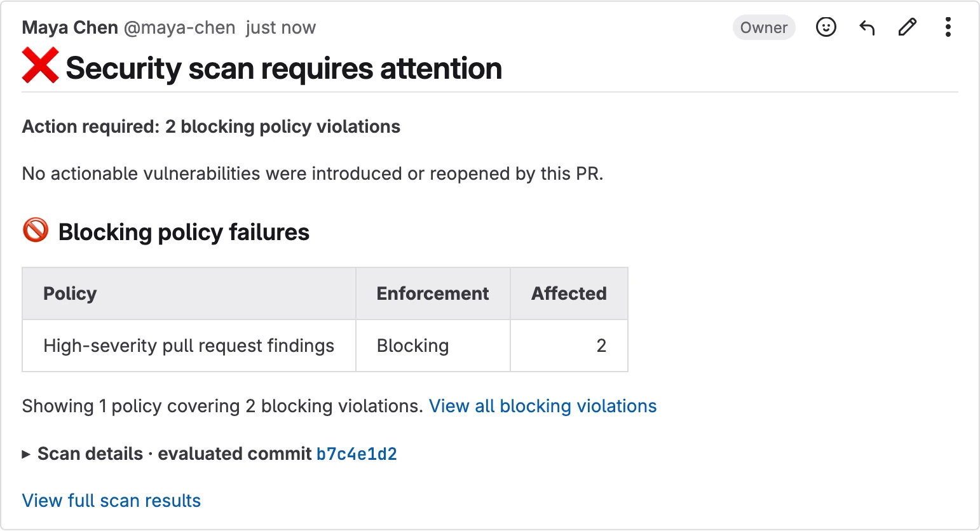Click 'Showing 1 policy covering 2 blocking violations' text
The image size is (980, 531).
pyautogui.click(x=222, y=406)
